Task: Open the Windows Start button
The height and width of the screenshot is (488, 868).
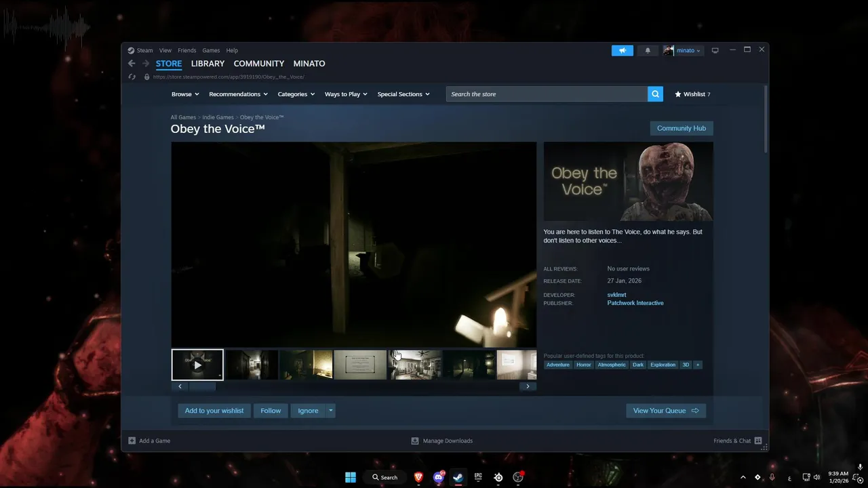Action: coord(351,477)
